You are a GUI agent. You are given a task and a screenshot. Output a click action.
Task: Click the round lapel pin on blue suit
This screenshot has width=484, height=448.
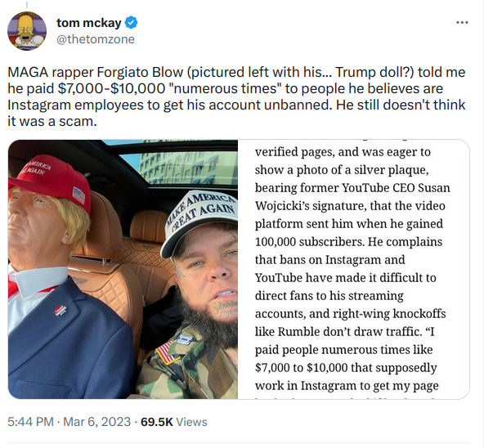point(60,311)
